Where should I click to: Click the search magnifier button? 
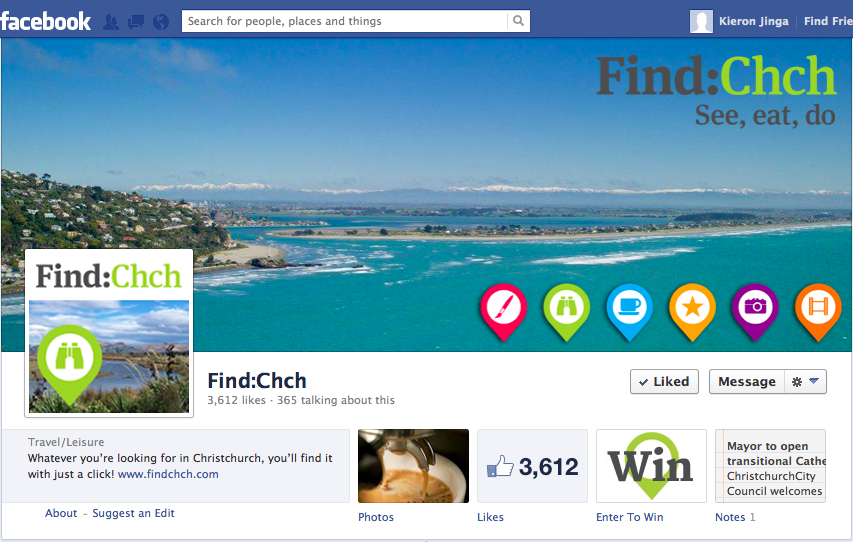[518, 21]
